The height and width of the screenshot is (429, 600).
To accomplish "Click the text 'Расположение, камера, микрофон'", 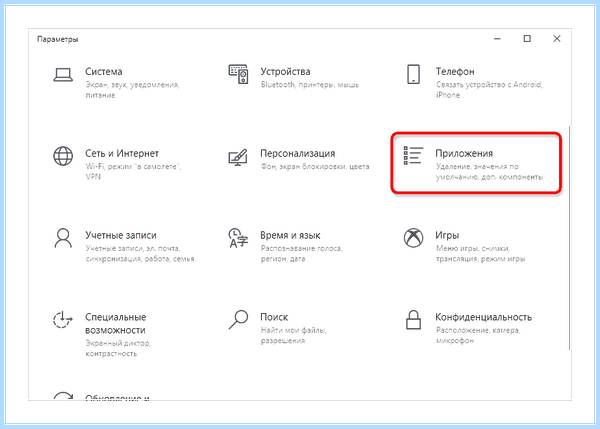I will click(x=478, y=335).
